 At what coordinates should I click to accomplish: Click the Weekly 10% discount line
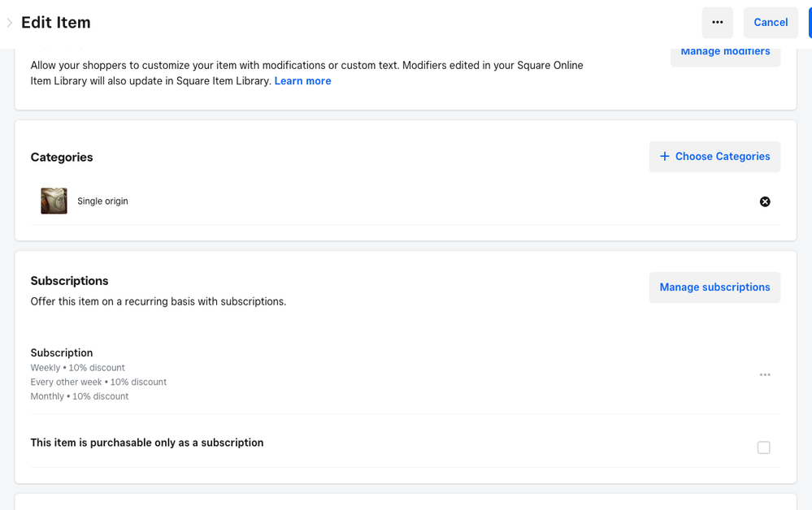pyautogui.click(x=78, y=368)
